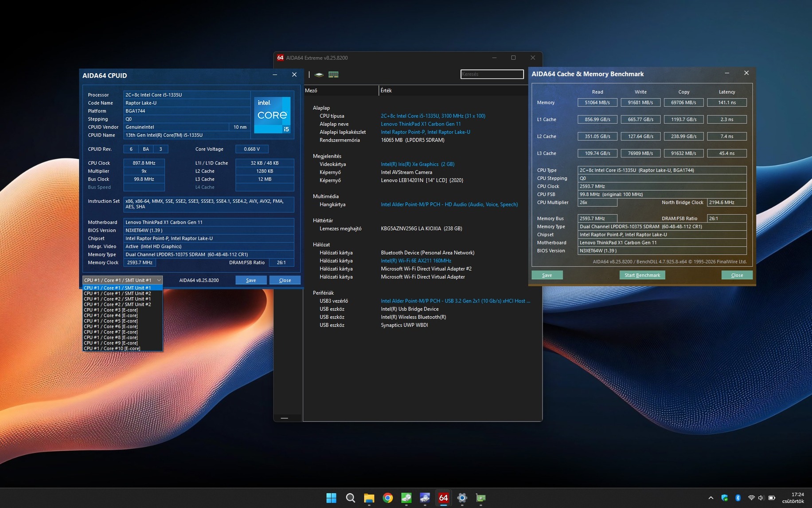Select CPU #1 / Core #10 [E-core]
812x508 pixels.
(x=122, y=348)
